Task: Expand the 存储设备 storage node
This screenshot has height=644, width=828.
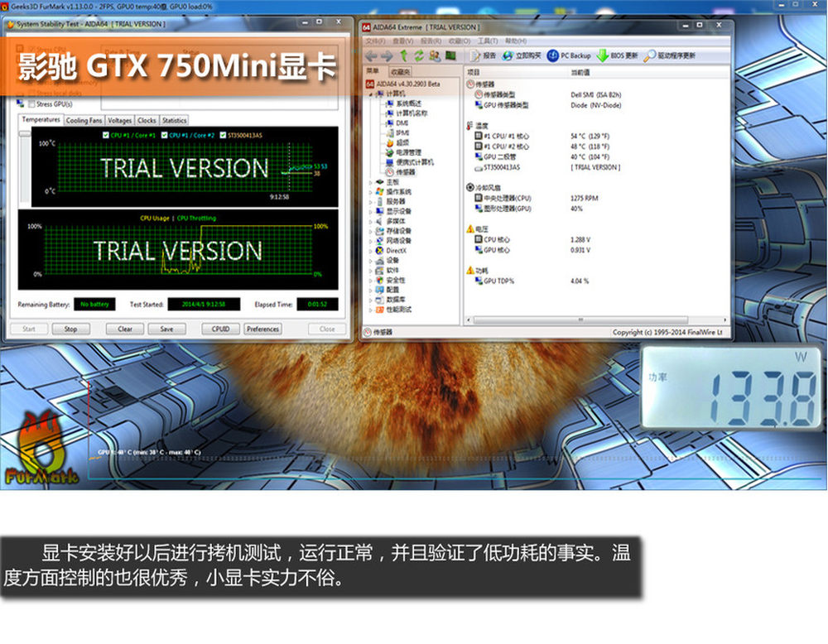Action: click(x=370, y=231)
